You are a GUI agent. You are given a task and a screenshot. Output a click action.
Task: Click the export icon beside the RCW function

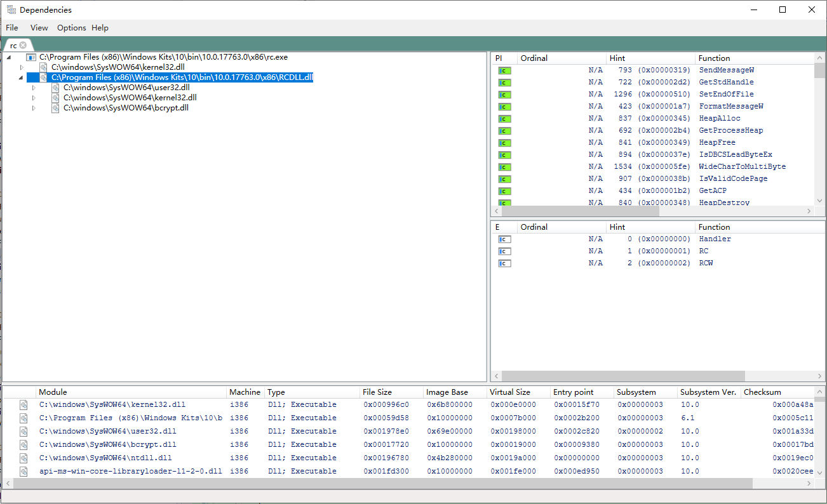pos(502,262)
